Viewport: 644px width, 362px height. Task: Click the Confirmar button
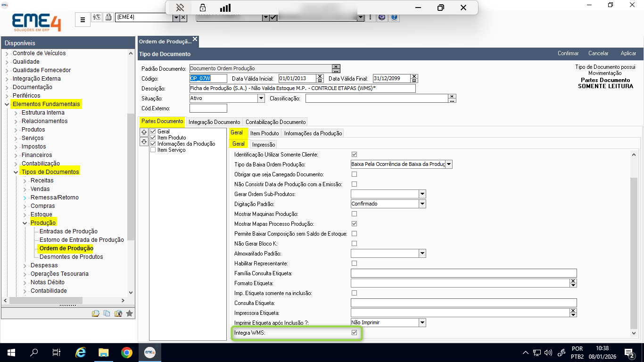click(568, 53)
